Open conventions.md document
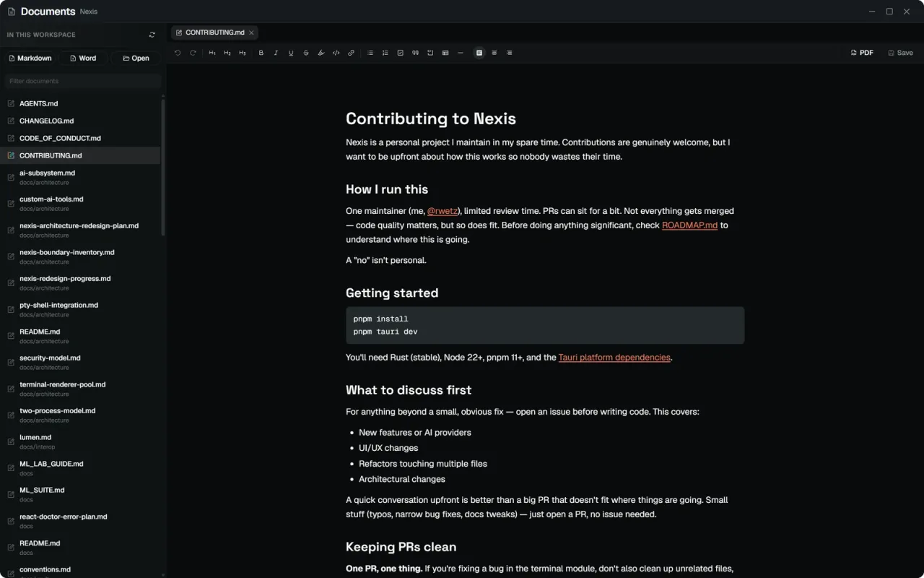Image resolution: width=924 pixels, height=578 pixels. [x=80, y=571]
